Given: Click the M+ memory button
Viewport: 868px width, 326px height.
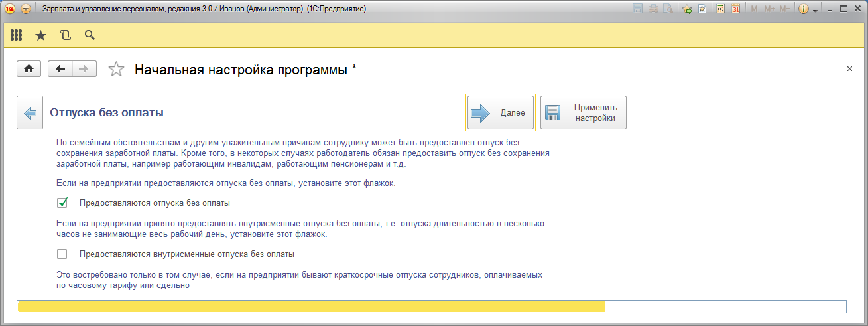Looking at the screenshot, I should [x=770, y=9].
